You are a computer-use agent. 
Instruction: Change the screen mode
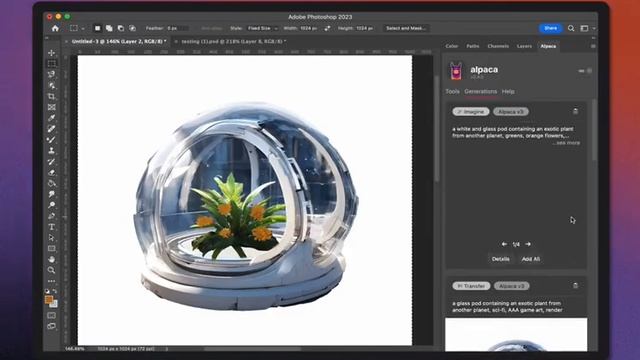51,326
